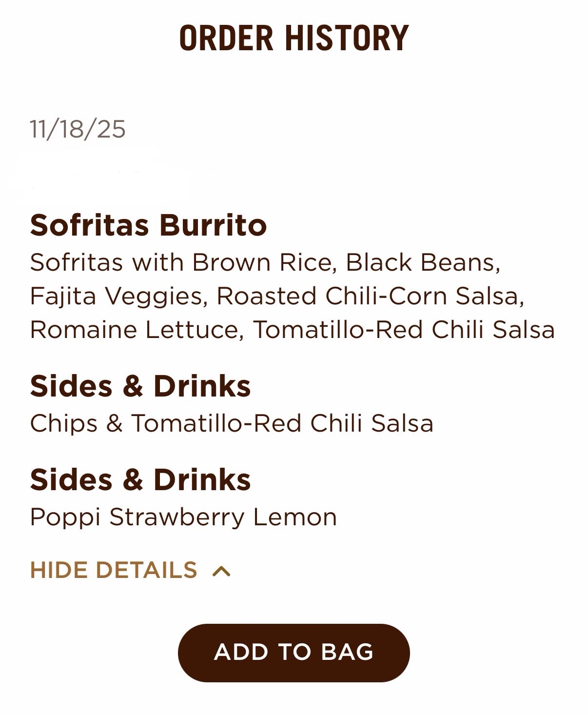Click the chevron beside HIDE DETAILS
The image size is (588, 715).
221,571
